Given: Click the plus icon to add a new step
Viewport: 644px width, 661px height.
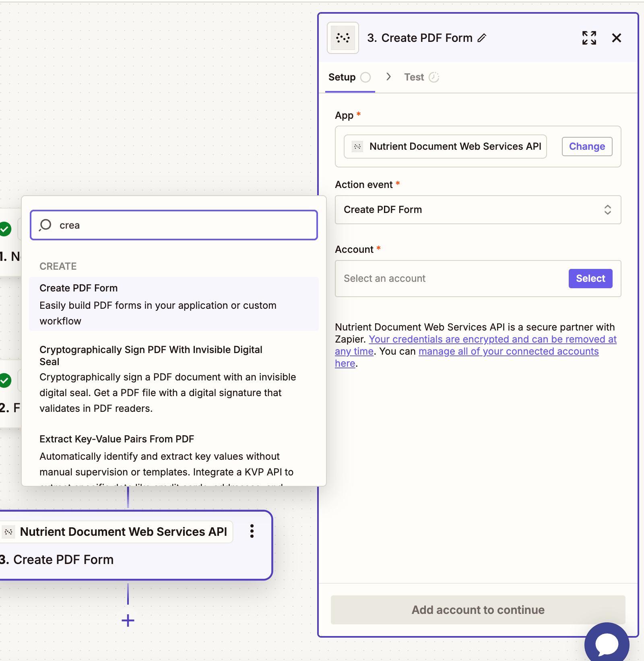Looking at the screenshot, I should click(x=127, y=620).
